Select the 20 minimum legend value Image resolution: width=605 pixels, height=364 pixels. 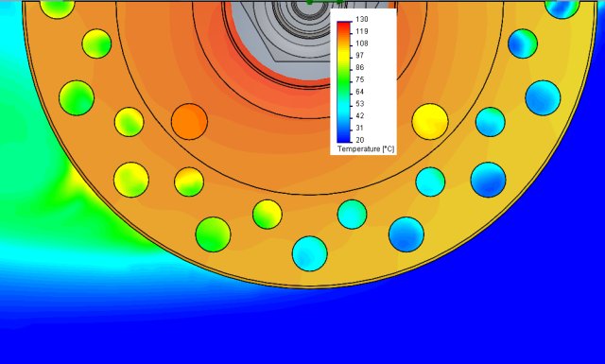tap(359, 140)
